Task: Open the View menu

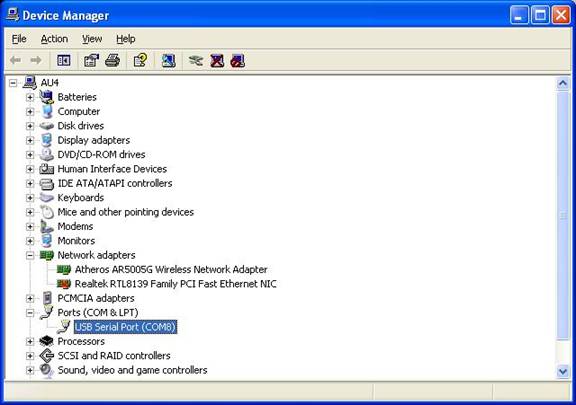Action: coord(92,39)
